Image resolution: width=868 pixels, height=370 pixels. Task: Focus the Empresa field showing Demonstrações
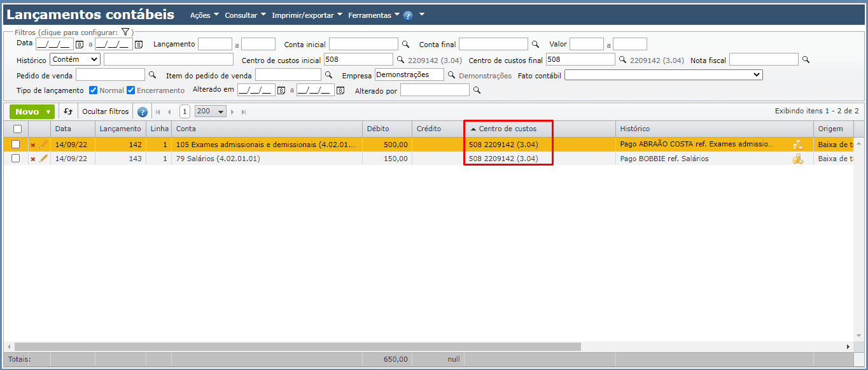coord(409,75)
